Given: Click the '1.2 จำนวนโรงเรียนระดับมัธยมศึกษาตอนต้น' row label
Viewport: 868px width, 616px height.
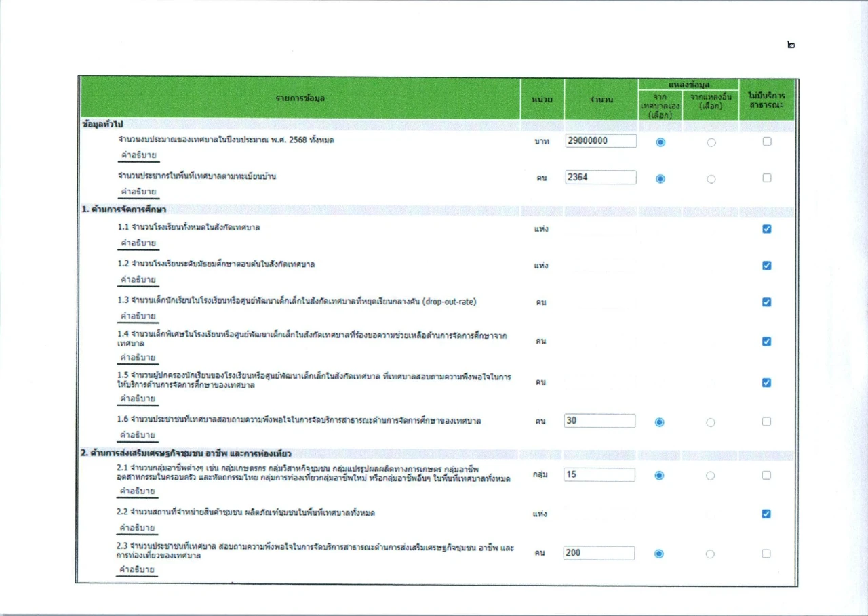Looking at the screenshot, I should coord(216,264).
